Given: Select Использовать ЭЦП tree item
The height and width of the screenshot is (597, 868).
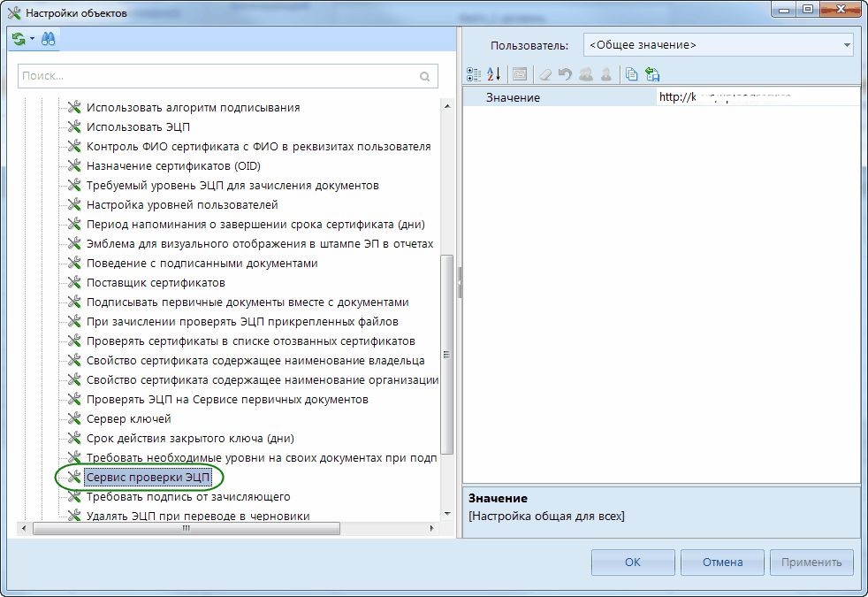Looking at the screenshot, I should point(138,127).
